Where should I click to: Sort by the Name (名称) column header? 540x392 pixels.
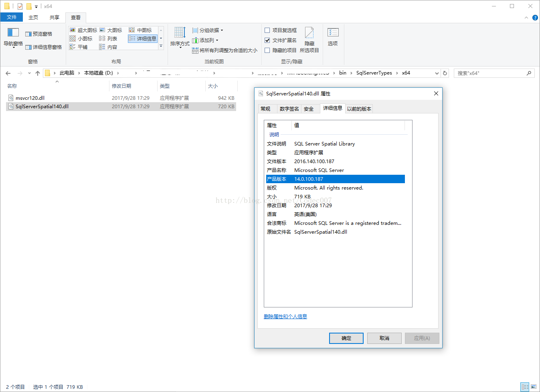[x=57, y=86]
